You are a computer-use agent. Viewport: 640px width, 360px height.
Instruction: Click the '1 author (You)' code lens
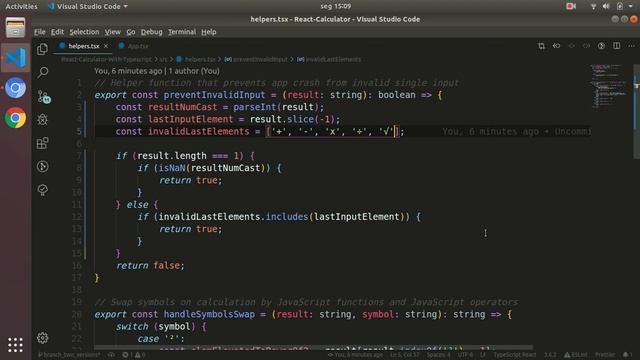pos(194,71)
